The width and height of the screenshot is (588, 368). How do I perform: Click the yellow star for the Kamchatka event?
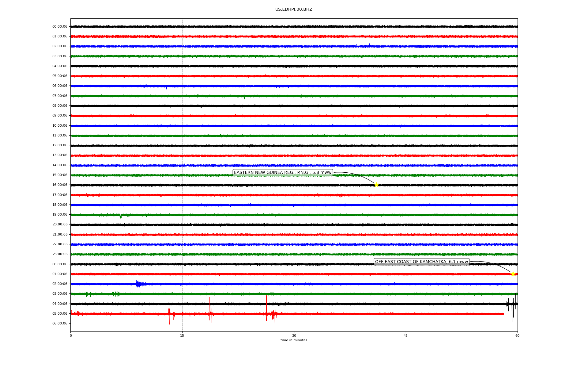[513, 274]
